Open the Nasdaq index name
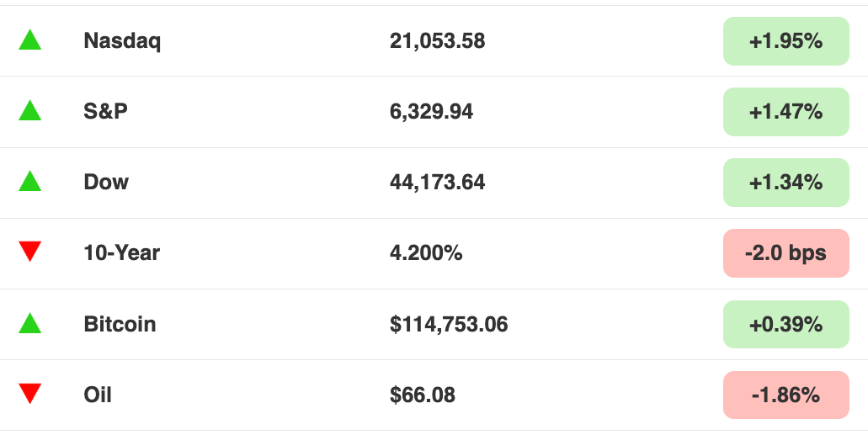The height and width of the screenshot is (435, 868). click(122, 40)
